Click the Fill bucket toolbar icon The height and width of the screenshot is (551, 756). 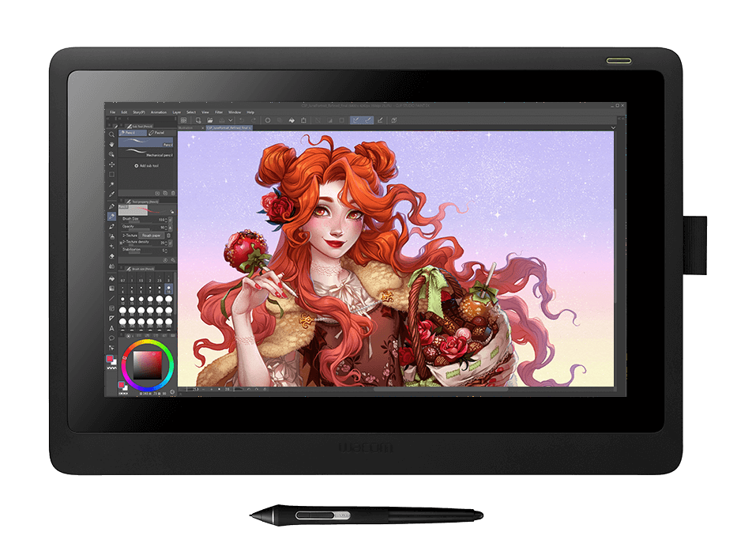tap(291, 120)
